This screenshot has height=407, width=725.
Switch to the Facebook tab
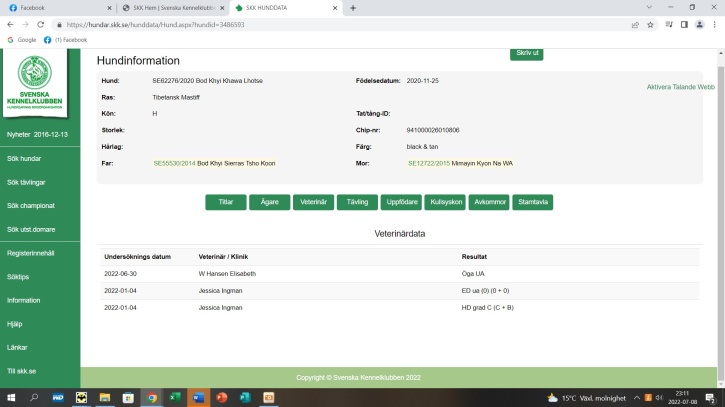tap(58, 8)
